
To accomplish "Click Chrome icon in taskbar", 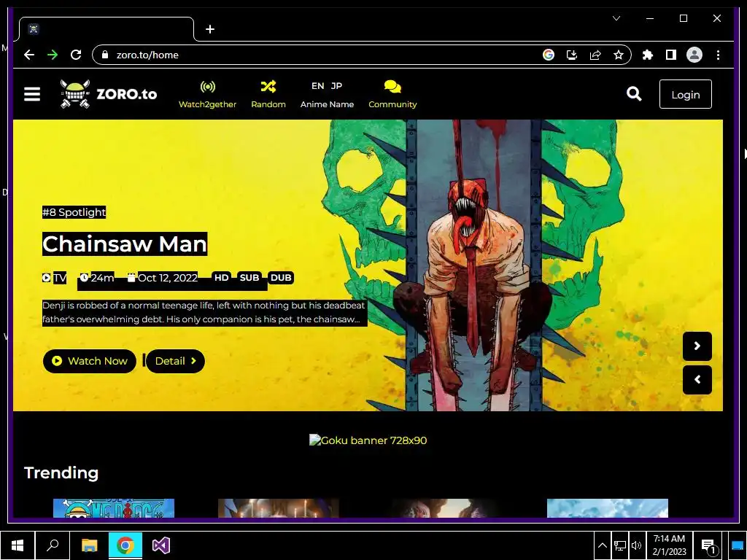I will click(125, 545).
